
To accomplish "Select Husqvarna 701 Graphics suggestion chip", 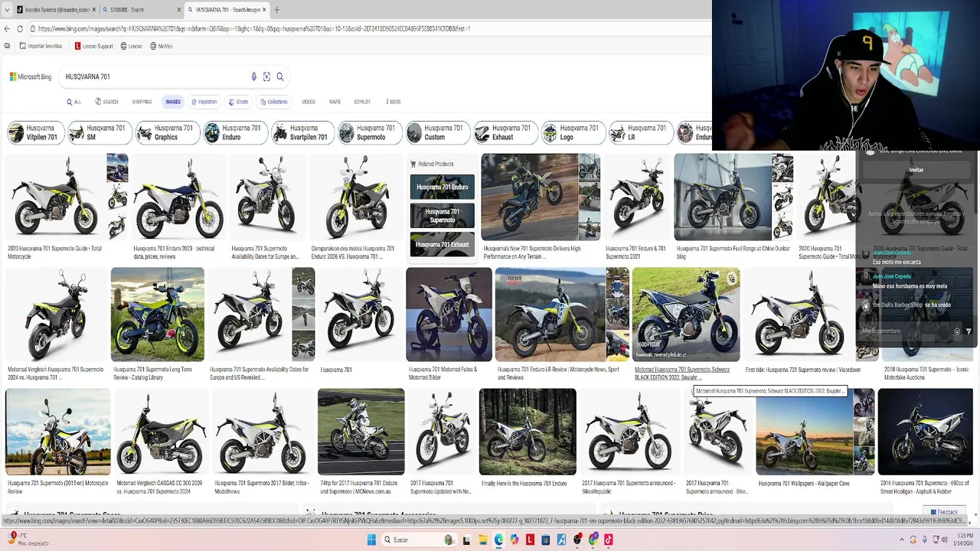I will [x=167, y=133].
